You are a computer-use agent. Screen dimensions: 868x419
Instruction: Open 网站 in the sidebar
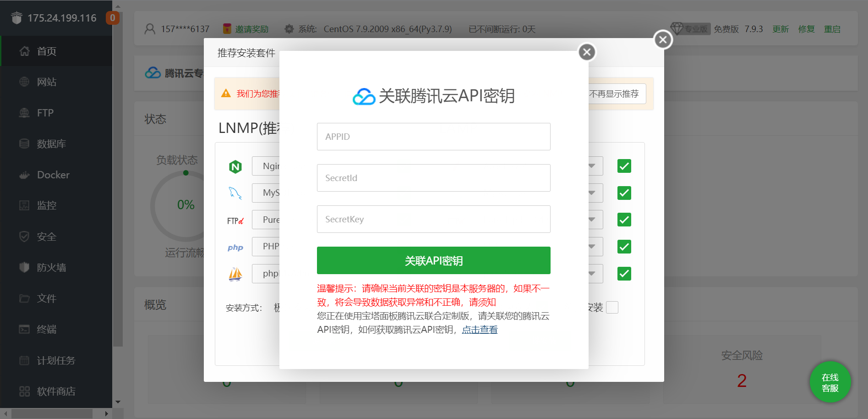(56, 82)
